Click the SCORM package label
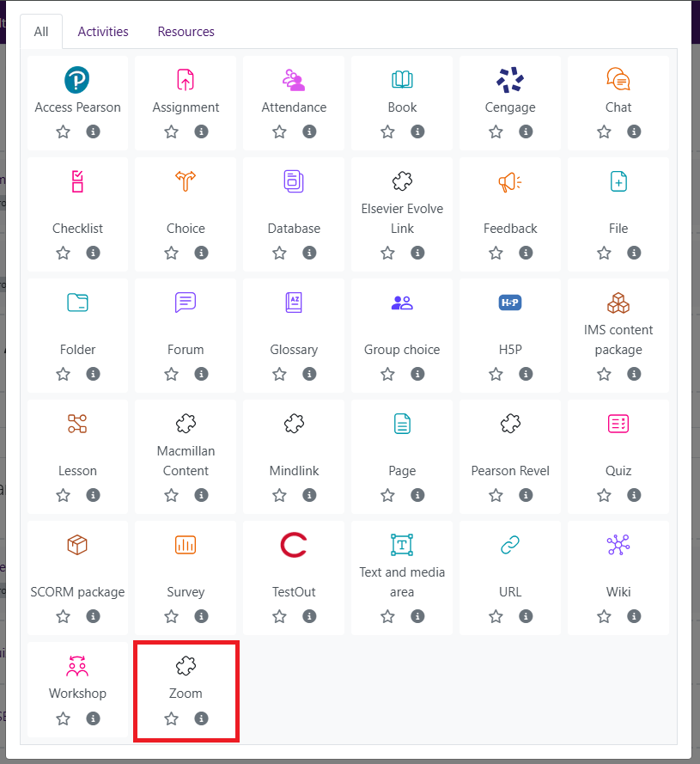This screenshot has height=764, width=700. [x=77, y=592]
